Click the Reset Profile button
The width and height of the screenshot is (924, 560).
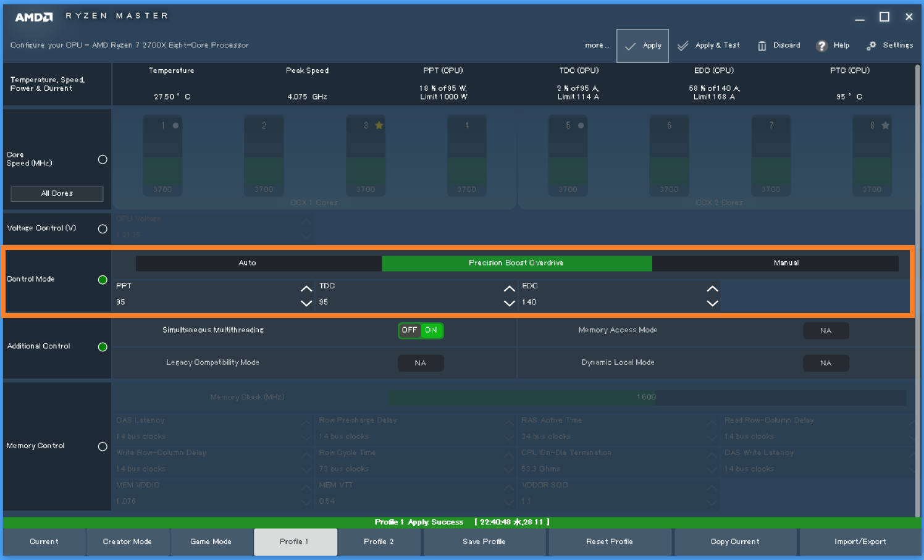pos(610,542)
